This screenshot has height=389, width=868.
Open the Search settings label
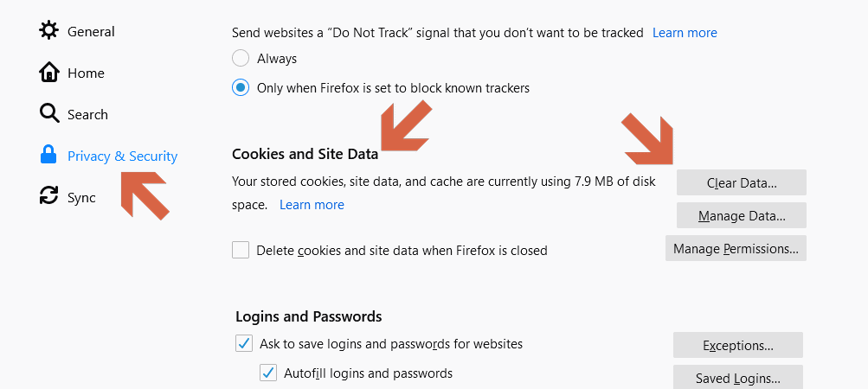pos(87,115)
